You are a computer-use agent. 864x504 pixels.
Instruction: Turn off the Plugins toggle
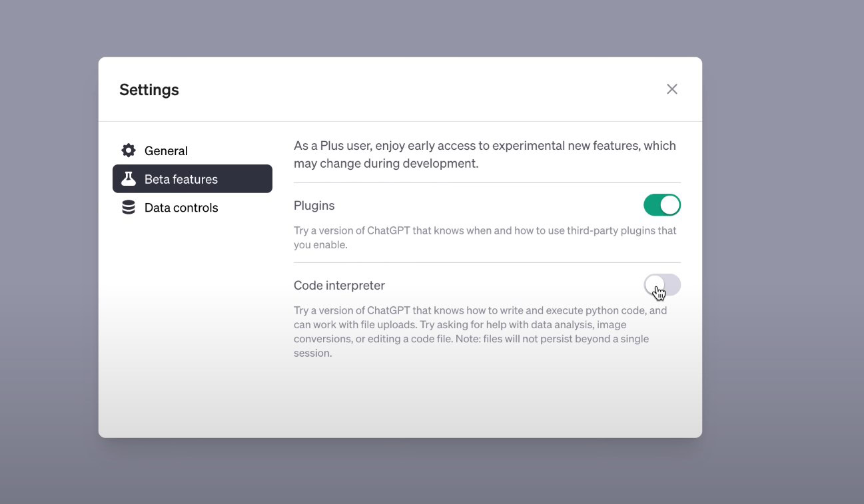pyautogui.click(x=661, y=205)
